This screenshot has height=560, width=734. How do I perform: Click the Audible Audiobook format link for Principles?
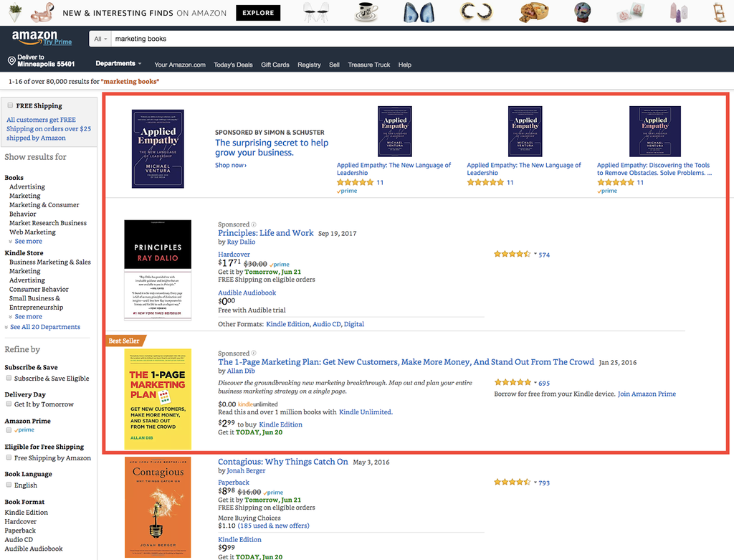coord(247,293)
